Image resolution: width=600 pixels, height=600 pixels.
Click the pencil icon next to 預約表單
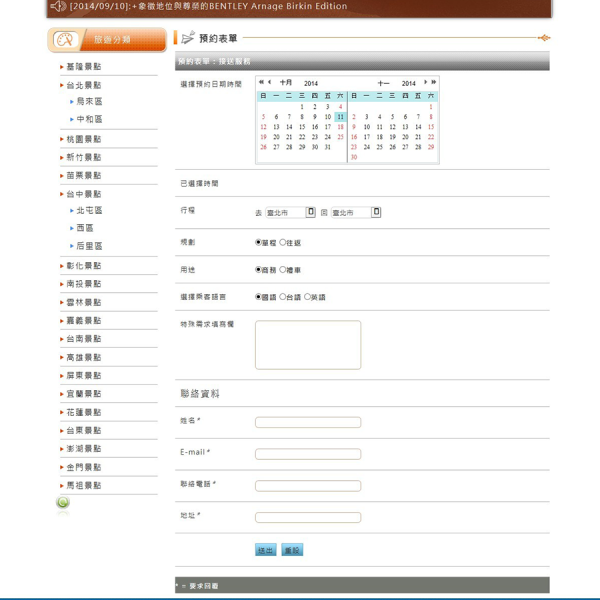(x=188, y=38)
